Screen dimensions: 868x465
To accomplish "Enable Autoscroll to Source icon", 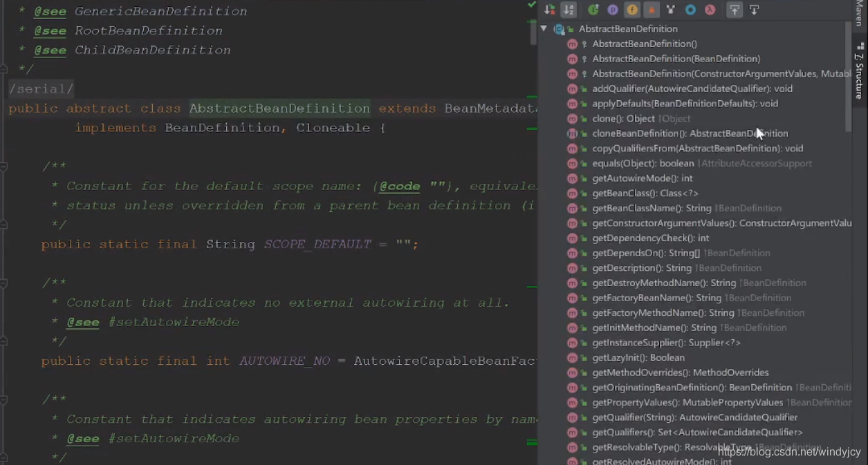I will pos(735,10).
